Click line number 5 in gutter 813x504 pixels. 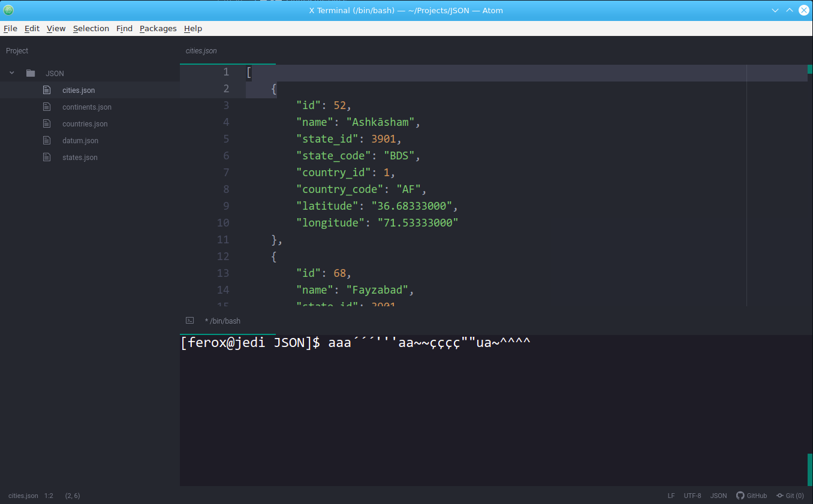click(226, 139)
